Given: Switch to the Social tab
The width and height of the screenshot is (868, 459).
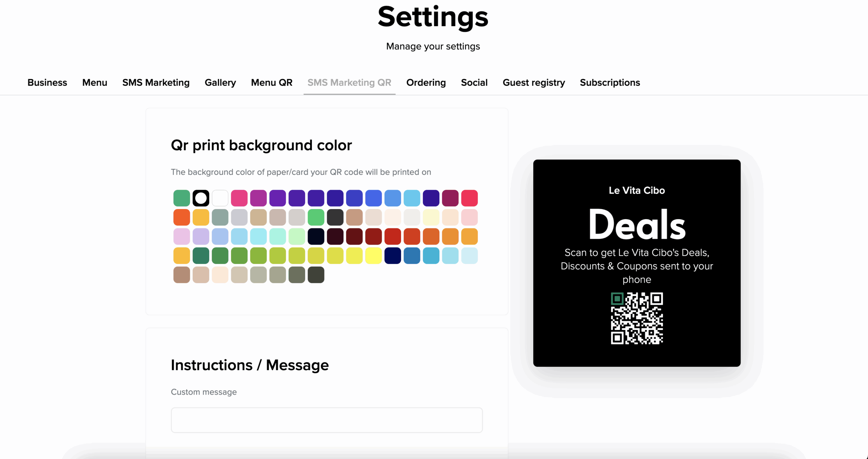Looking at the screenshot, I should coord(474,82).
